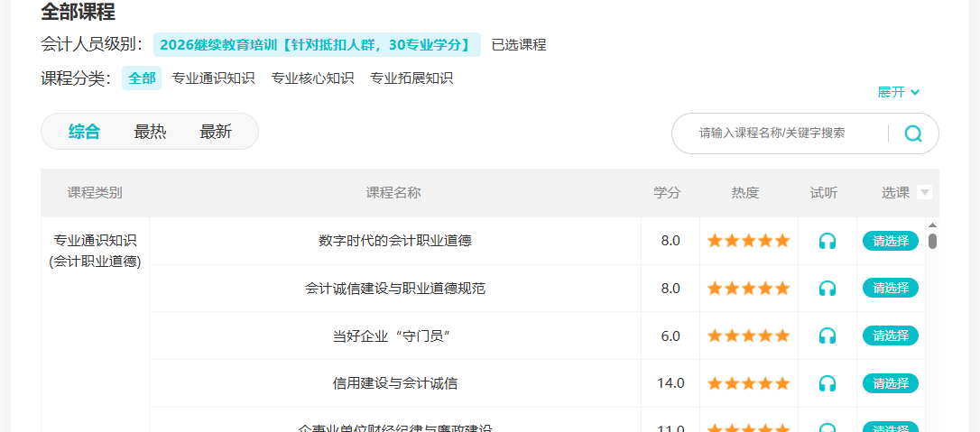The width and height of the screenshot is (980, 432).
Task: Choose course 当好企业"守门员" with 请选择
Action: pos(891,335)
